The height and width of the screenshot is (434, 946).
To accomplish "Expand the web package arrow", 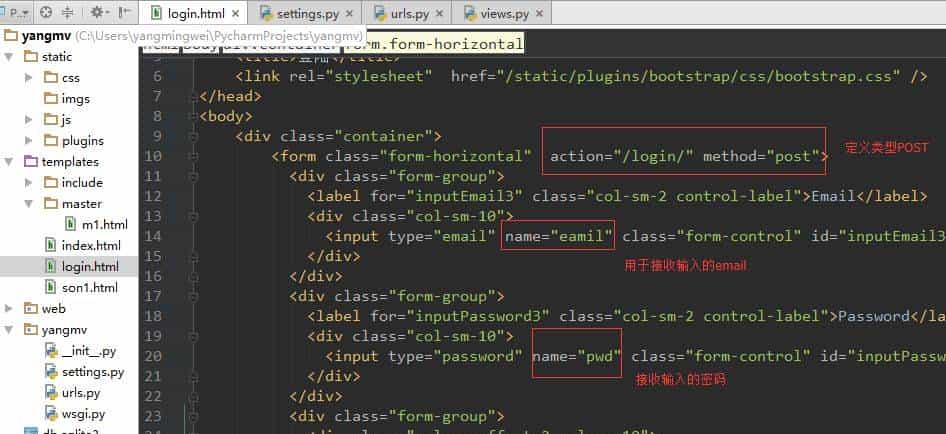I will pos(9,308).
